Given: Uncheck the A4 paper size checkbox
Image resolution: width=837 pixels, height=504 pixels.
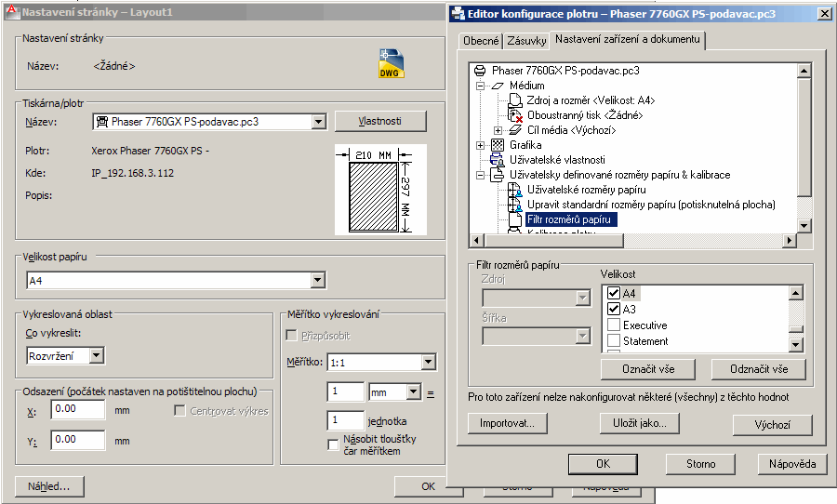Looking at the screenshot, I should click(614, 294).
